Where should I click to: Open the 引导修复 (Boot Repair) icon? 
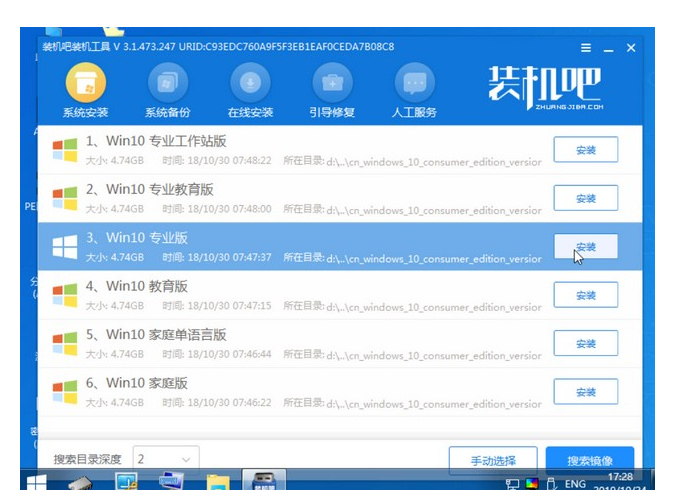[332, 87]
